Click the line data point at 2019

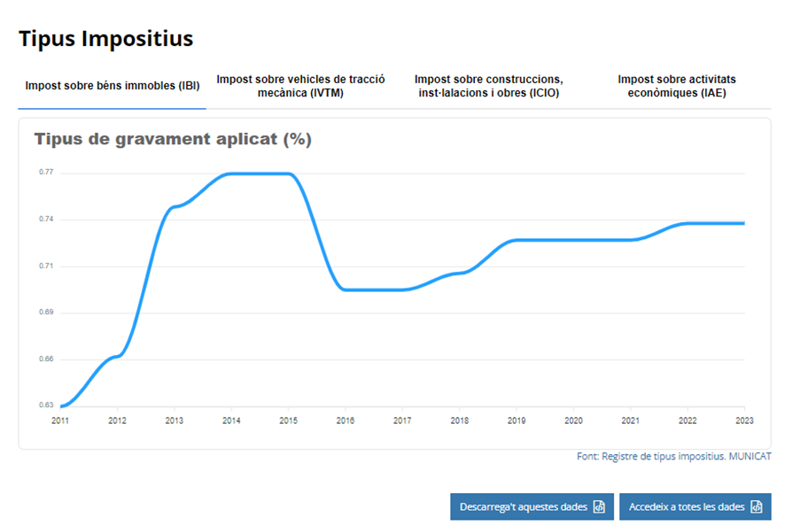(x=517, y=240)
